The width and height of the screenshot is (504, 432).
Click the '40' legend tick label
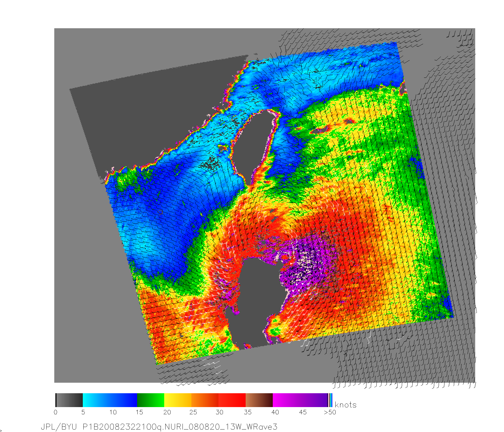pos(275,412)
